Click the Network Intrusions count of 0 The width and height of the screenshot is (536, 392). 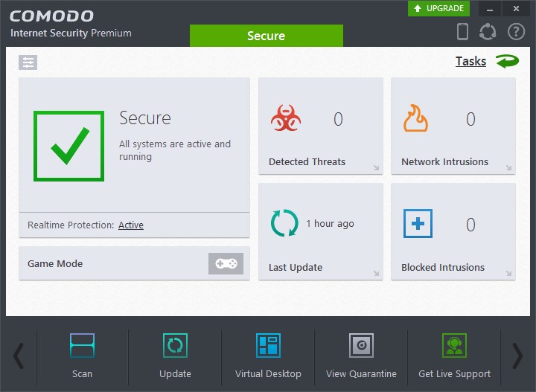tap(470, 119)
